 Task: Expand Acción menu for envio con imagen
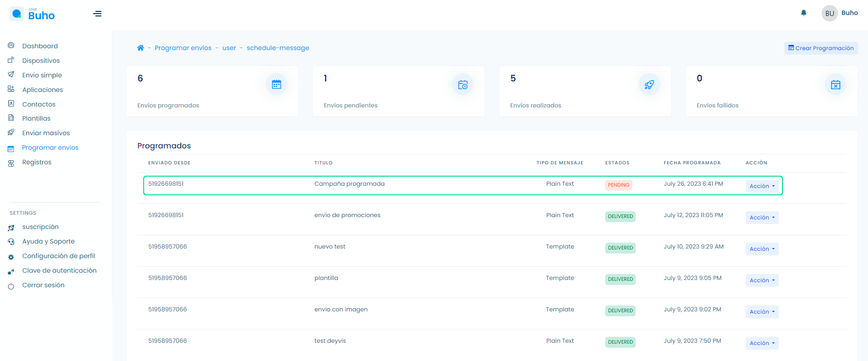point(762,312)
